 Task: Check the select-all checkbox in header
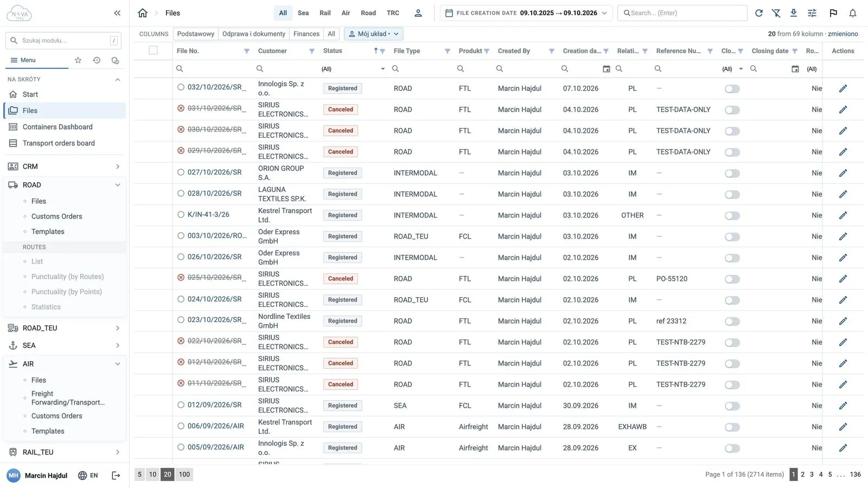pos(154,50)
